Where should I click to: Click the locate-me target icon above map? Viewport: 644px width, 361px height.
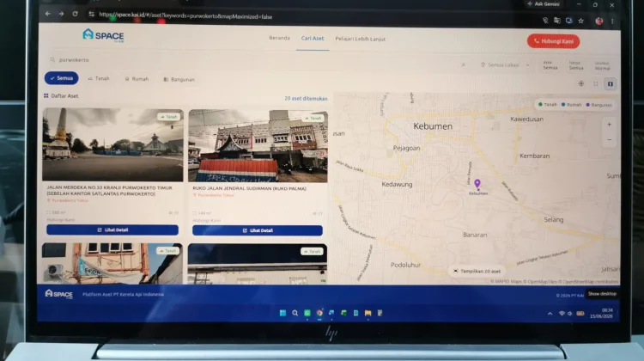pos(580,83)
